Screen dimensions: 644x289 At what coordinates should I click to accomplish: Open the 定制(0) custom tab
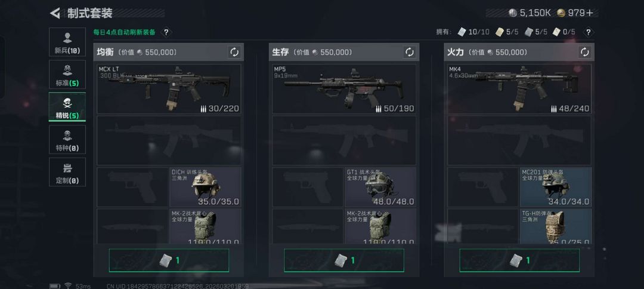67,172
